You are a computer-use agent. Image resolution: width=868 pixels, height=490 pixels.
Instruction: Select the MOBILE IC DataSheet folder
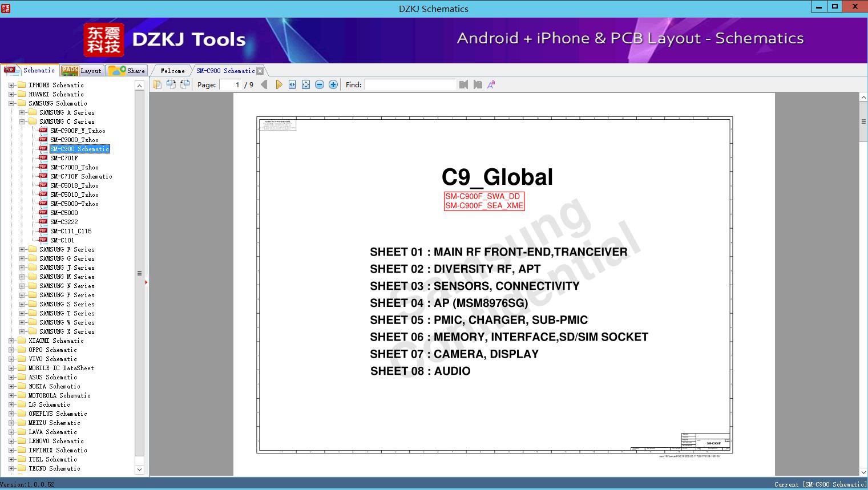click(x=61, y=368)
